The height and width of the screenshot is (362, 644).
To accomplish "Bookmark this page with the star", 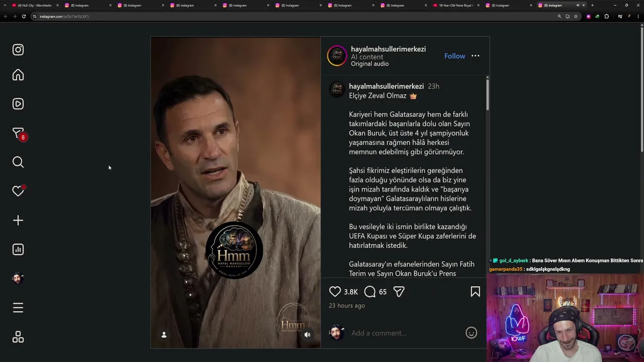I will coord(576,16).
